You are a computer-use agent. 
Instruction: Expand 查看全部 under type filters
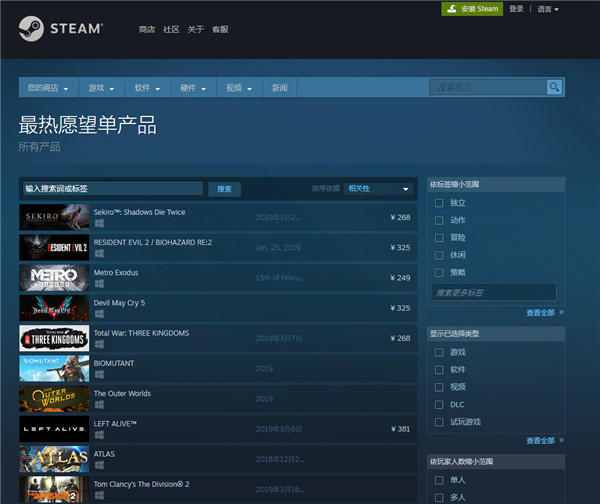coord(540,440)
